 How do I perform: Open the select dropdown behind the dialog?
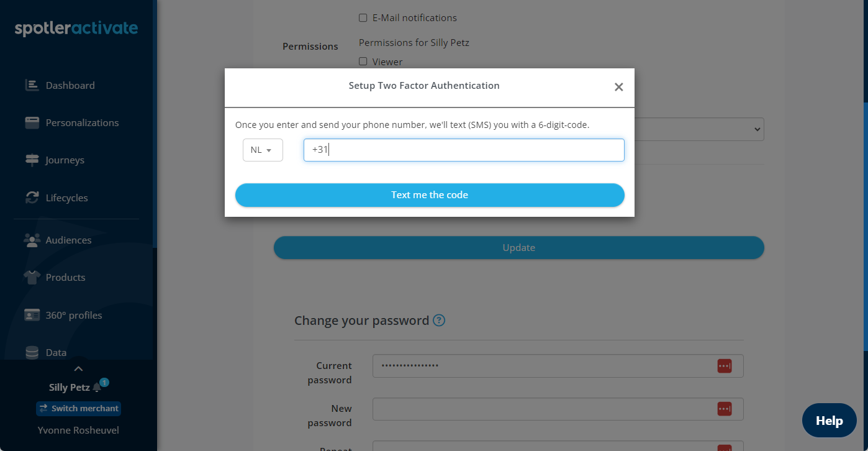tap(700, 129)
